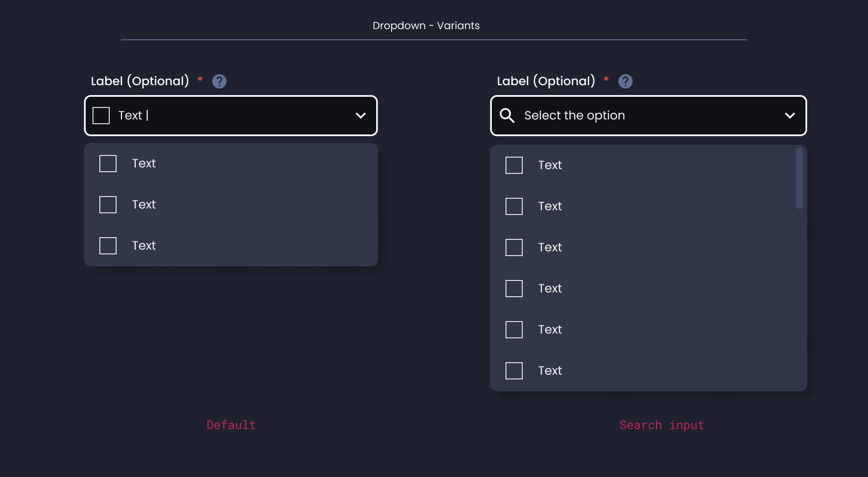This screenshot has width=868, height=477.
Task: Check the third option in the left dropdown list
Action: coord(108,245)
